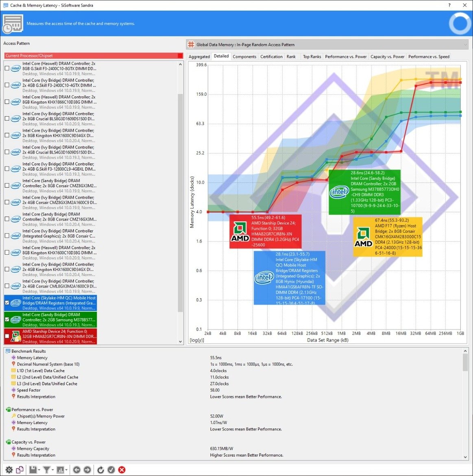Viewport: 473px width, 476px height.
Task: Click the help question mark in title bar
Action: (449, 5)
